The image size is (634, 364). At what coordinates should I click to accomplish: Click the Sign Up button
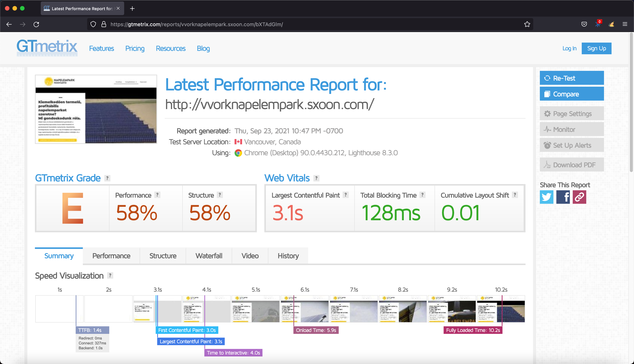pos(596,48)
